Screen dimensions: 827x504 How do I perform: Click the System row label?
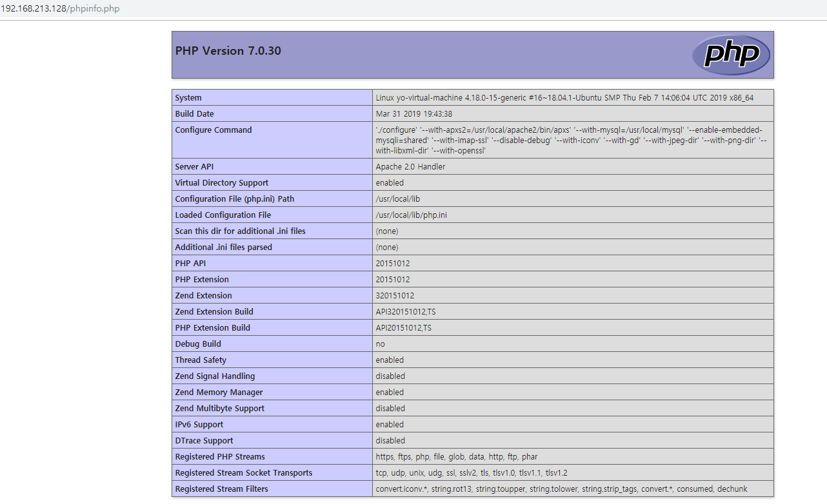(x=188, y=98)
